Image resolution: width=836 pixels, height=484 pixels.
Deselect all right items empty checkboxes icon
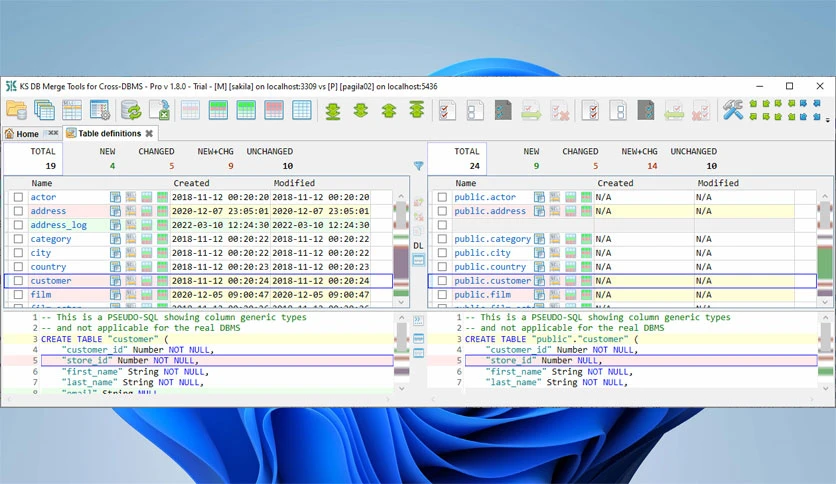pyautogui.click(x=617, y=110)
